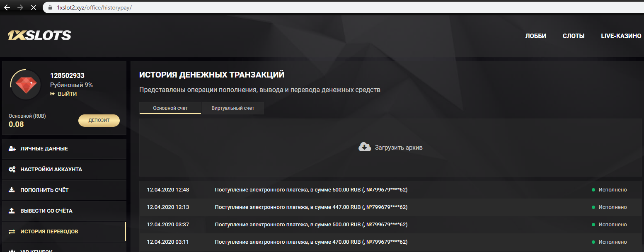Open ЛИЧНЫЕ ДАННЫЕ in the sidebar
The height and width of the screenshot is (252, 644).
pos(64,149)
